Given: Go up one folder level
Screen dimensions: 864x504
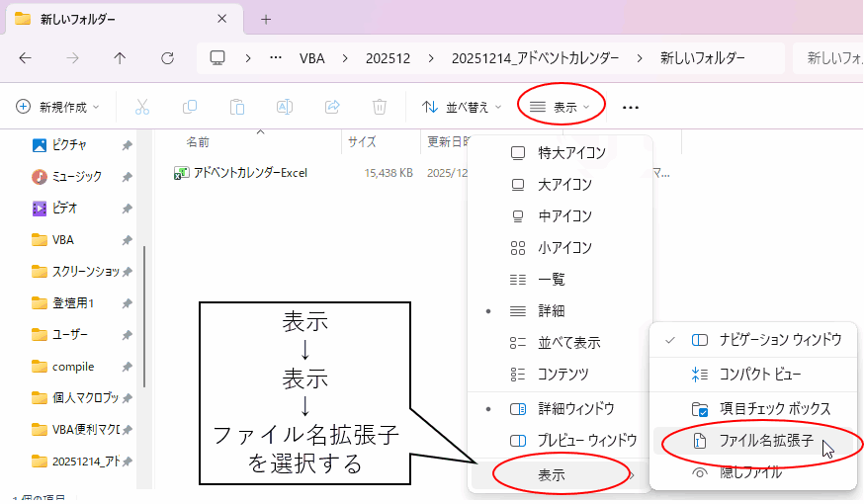Looking at the screenshot, I should [x=120, y=58].
